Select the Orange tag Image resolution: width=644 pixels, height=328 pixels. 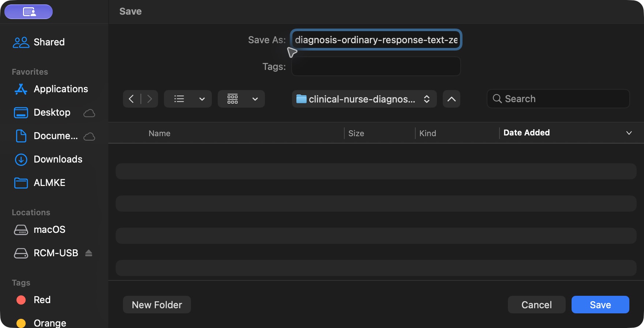41,323
